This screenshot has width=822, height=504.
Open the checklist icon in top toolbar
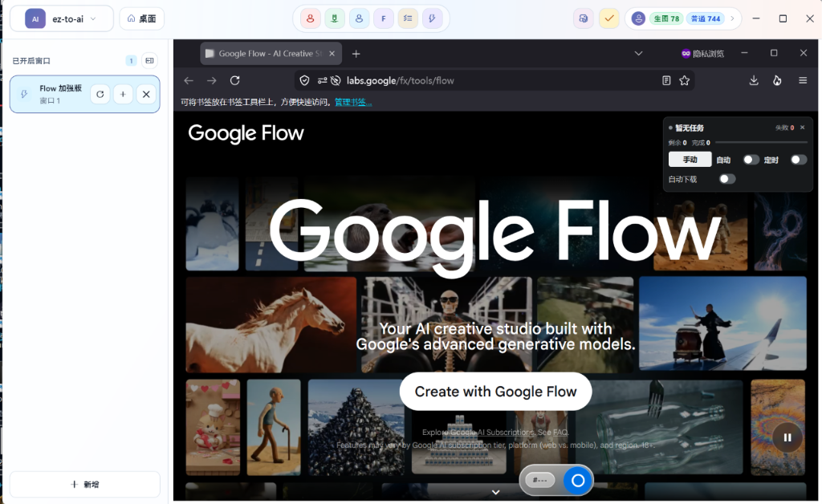(x=408, y=19)
